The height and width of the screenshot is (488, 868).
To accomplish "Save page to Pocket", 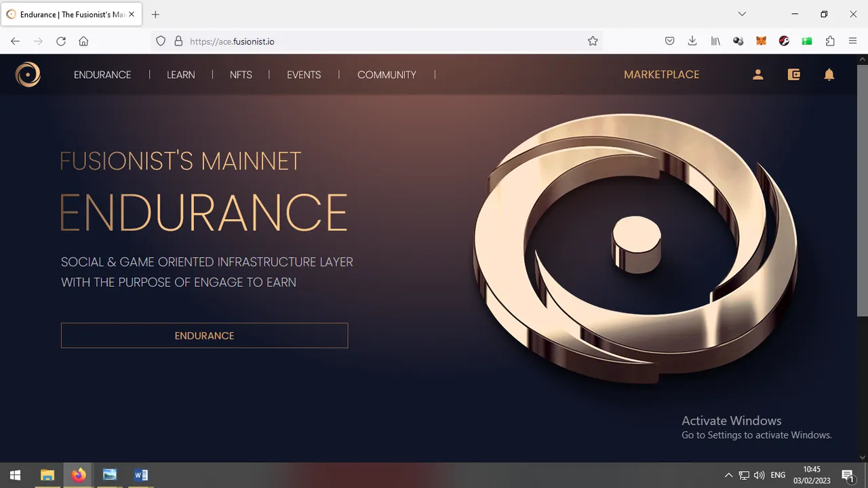I will [669, 41].
